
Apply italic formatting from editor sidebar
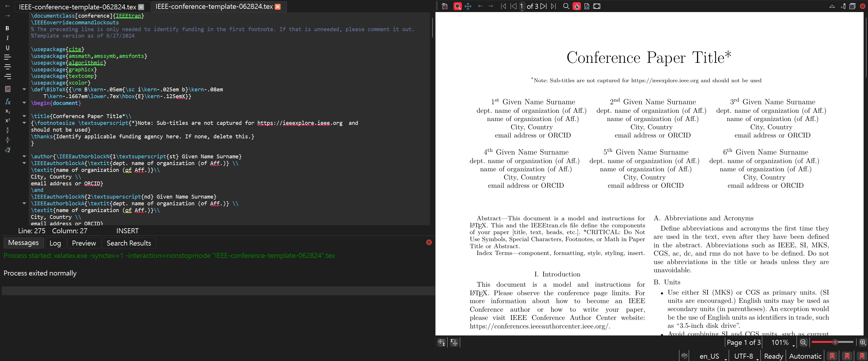tap(7, 38)
